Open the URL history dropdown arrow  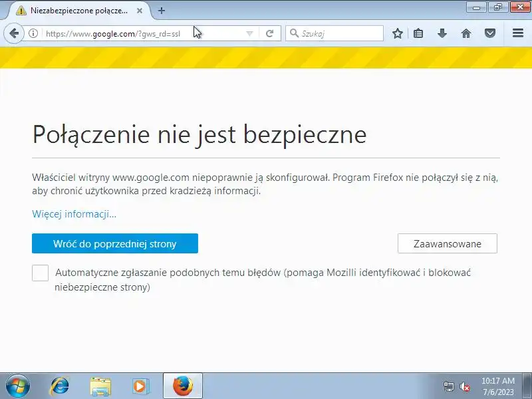click(x=249, y=33)
